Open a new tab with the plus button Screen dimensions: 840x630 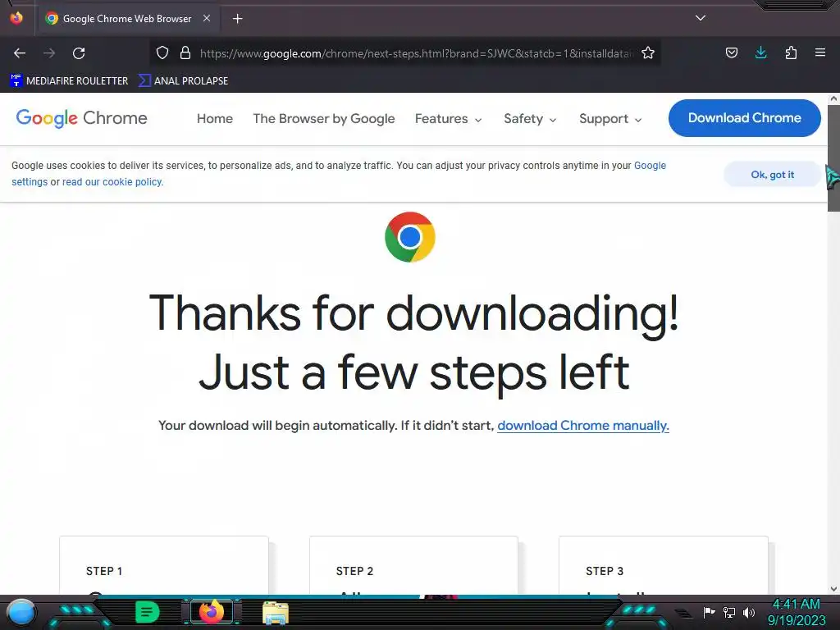237,19
